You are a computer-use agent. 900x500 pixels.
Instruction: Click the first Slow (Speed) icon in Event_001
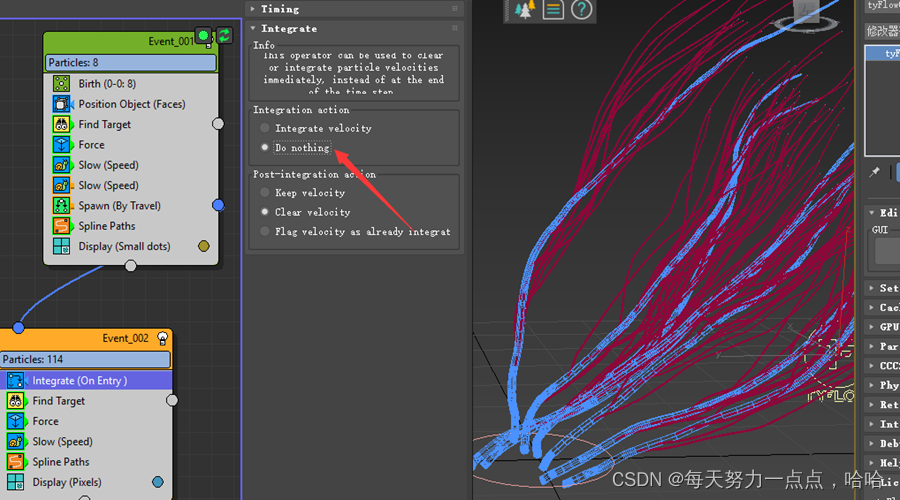tap(61, 165)
